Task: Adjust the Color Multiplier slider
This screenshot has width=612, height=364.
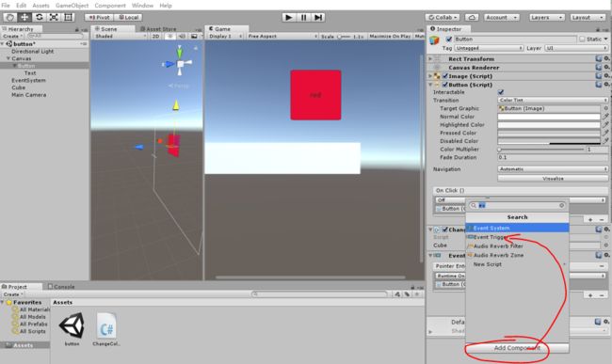Action: pyautogui.click(x=541, y=150)
